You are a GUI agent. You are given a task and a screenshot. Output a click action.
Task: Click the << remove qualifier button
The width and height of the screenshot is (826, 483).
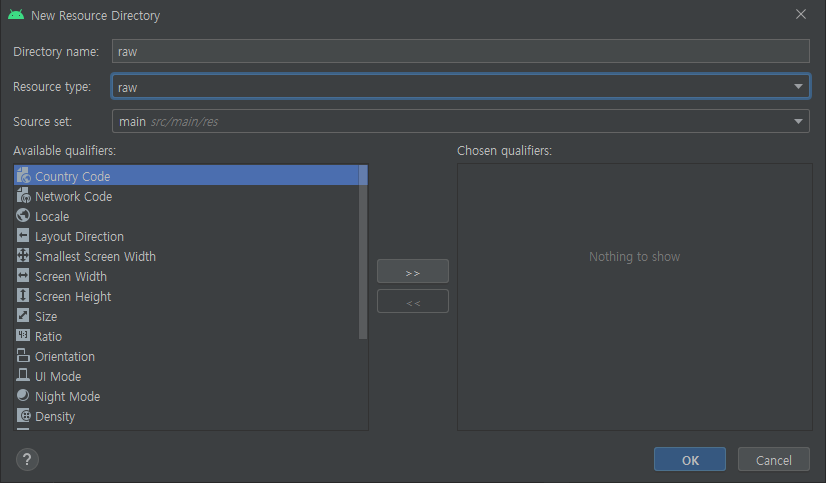pos(413,301)
